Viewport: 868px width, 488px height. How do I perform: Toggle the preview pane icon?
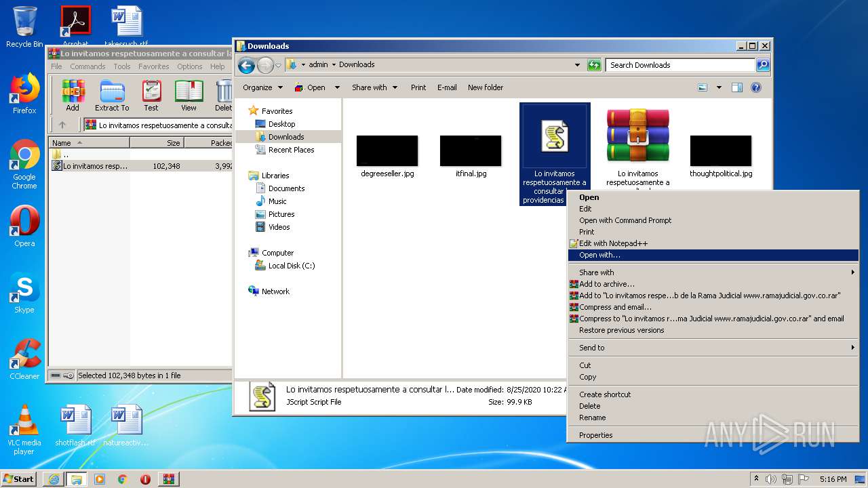(737, 87)
